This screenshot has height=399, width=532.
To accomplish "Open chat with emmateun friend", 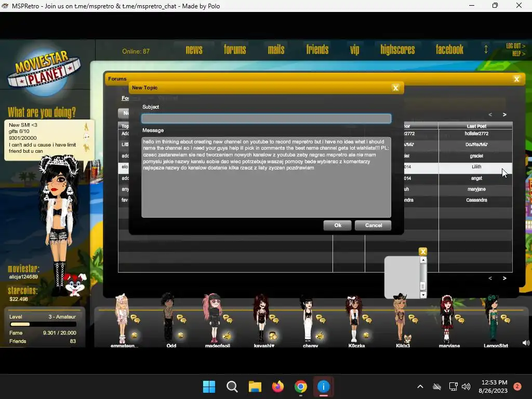I will pos(135,320).
